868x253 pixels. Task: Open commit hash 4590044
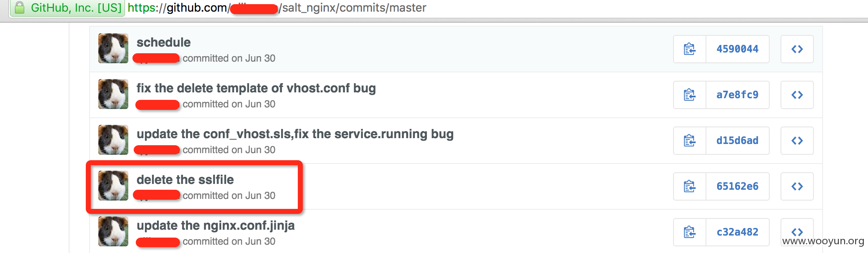(738, 49)
